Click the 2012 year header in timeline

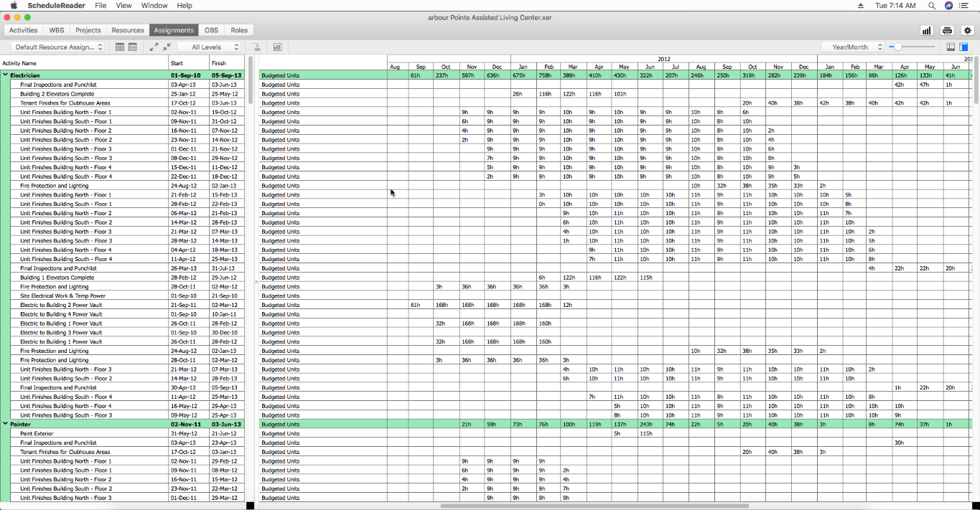point(664,59)
